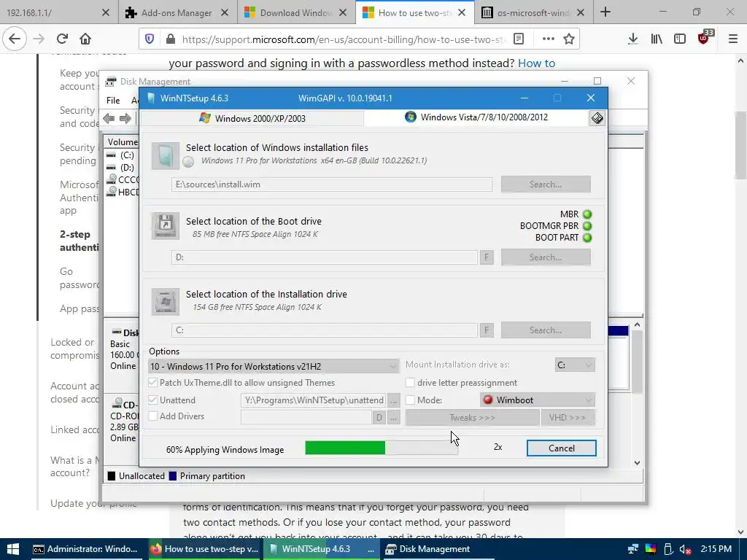Click Search for the Boot drive

tap(546, 257)
